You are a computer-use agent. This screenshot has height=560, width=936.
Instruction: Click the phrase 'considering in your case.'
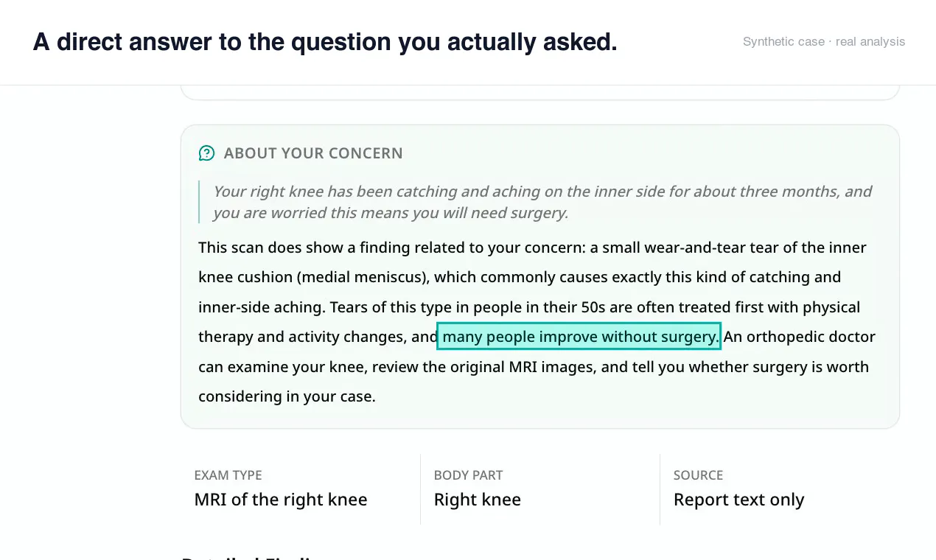point(287,396)
